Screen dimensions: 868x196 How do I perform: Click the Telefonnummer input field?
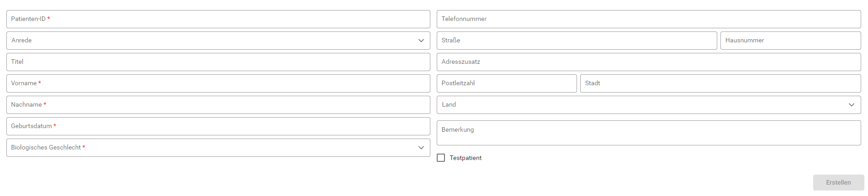(x=648, y=19)
